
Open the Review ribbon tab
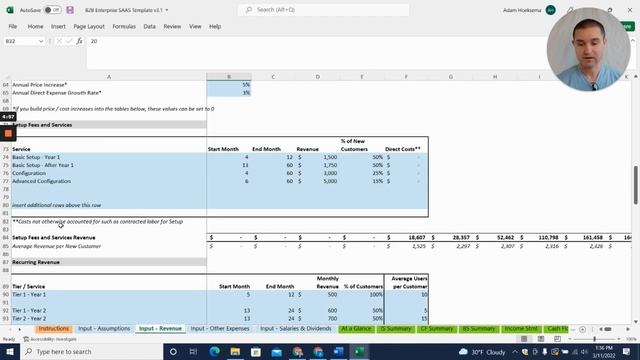pyautogui.click(x=172, y=27)
